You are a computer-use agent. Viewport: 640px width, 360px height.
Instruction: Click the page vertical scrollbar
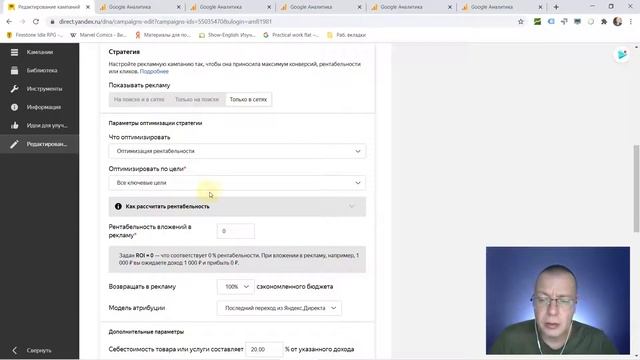coord(636,188)
